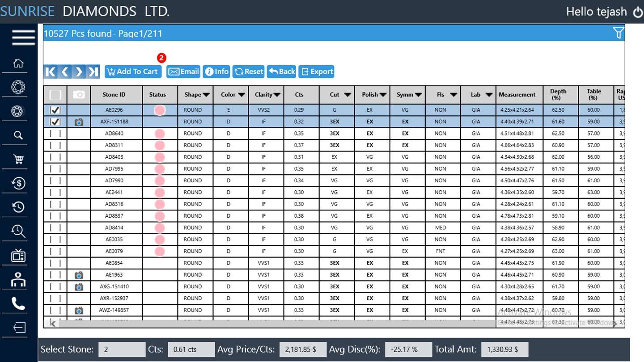The width and height of the screenshot is (644, 362).
Task: Click the Back button
Action: (x=281, y=72)
